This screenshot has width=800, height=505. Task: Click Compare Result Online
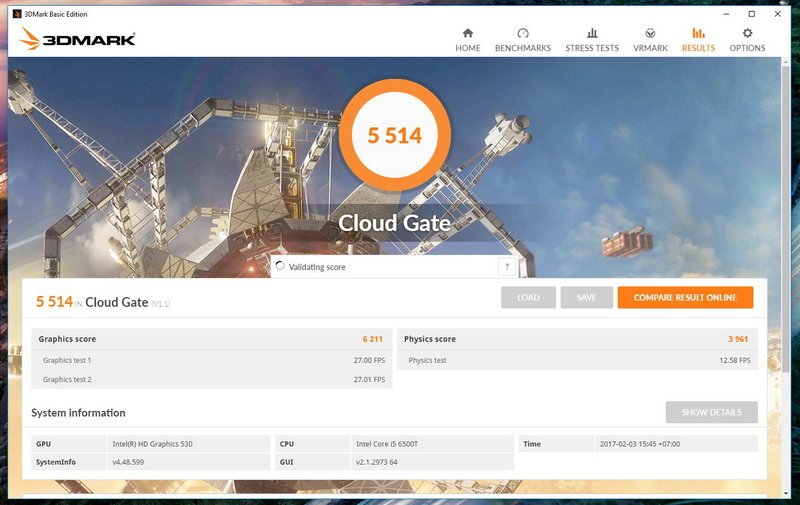(x=685, y=297)
